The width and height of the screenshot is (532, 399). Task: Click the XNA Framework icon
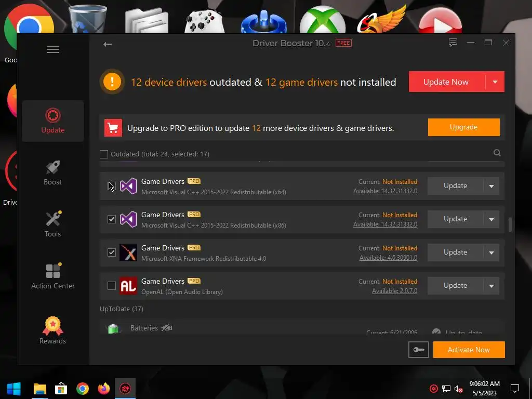tap(128, 252)
